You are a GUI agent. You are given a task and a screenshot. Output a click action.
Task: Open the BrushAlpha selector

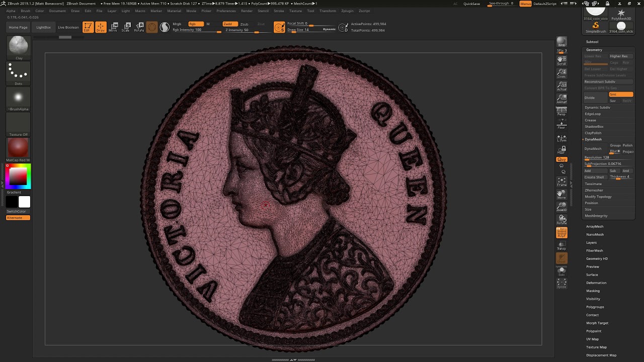pos(19,99)
